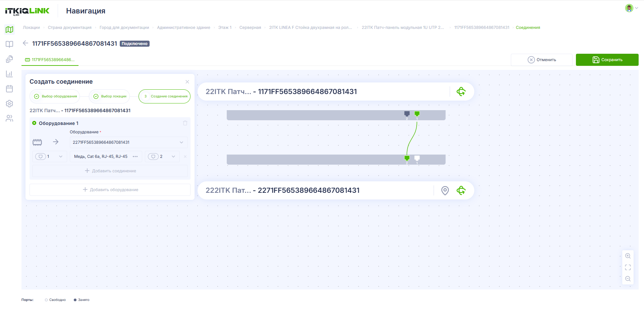Viewport: 644px width, 309px height.
Task: Select the Оборудование 1 radio indicator
Action: 34,123
